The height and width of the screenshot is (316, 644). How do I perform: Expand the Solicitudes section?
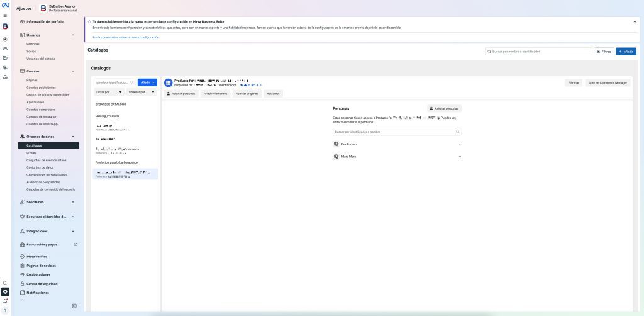pos(73,202)
